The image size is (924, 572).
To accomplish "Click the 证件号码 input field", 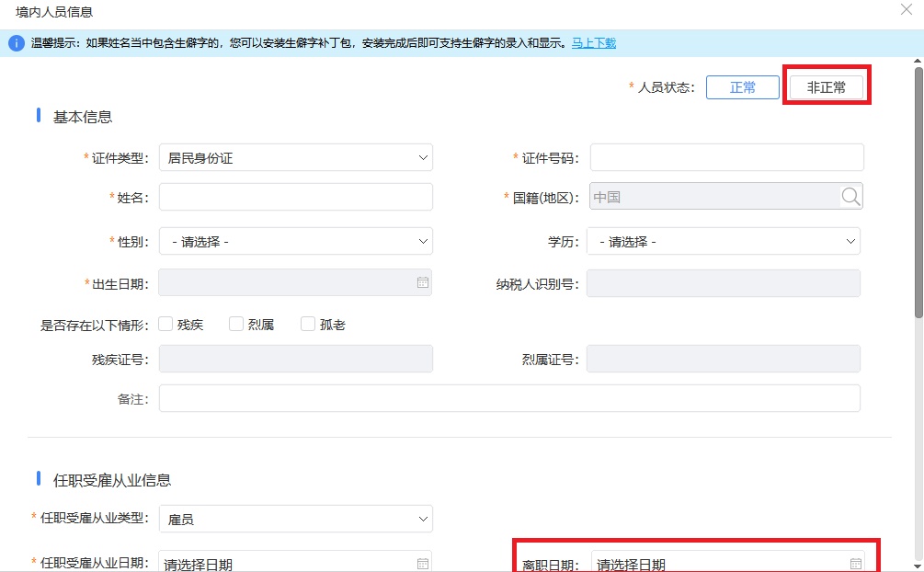I will click(726, 158).
